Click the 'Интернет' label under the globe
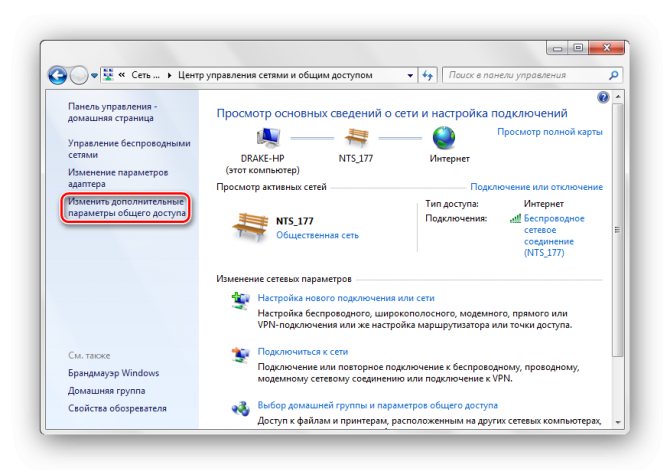Screen dimensions: 670x475 449,158
